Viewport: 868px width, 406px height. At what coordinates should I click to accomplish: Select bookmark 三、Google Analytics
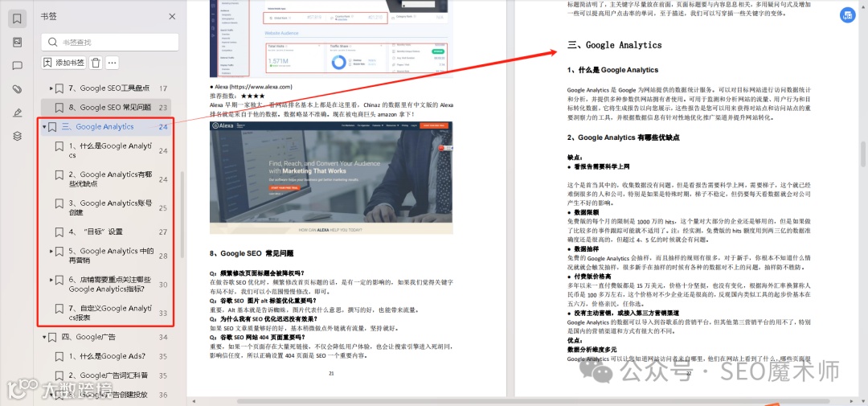[x=98, y=127]
